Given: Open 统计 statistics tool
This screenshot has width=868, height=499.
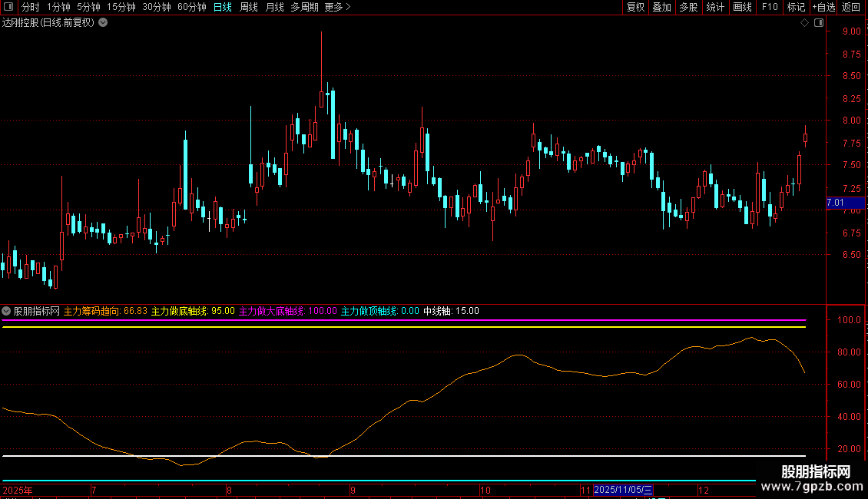Looking at the screenshot, I should (x=715, y=7).
